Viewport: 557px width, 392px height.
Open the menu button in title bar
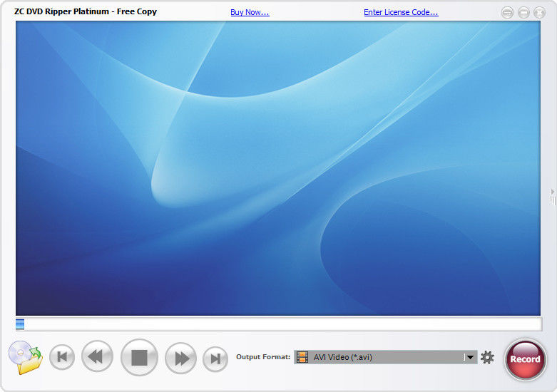click(x=507, y=13)
